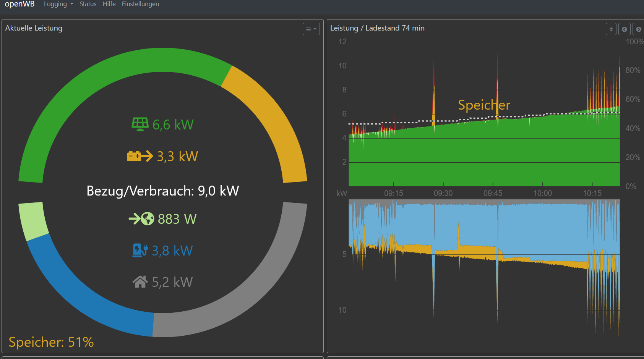Click the openWB brand link

pyautogui.click(x=19, y=4)
